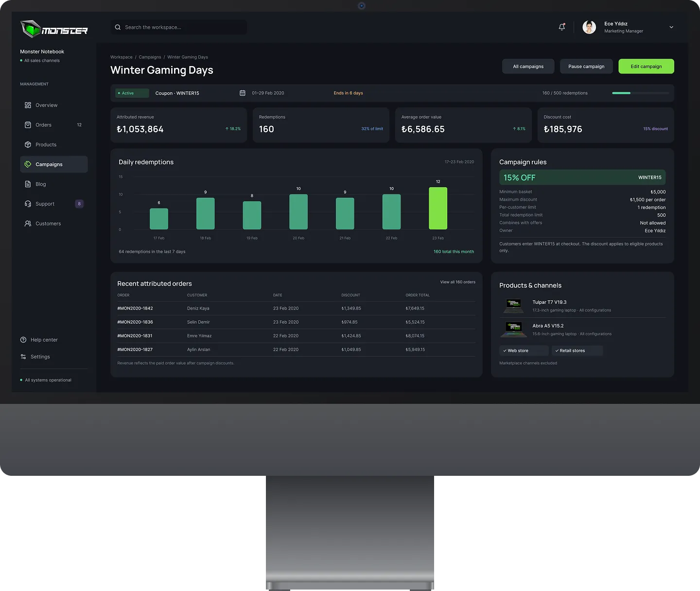This screenshot has width=700, height=591.
Task: Click the Overview grid icon
Action: tap(28, 105)
